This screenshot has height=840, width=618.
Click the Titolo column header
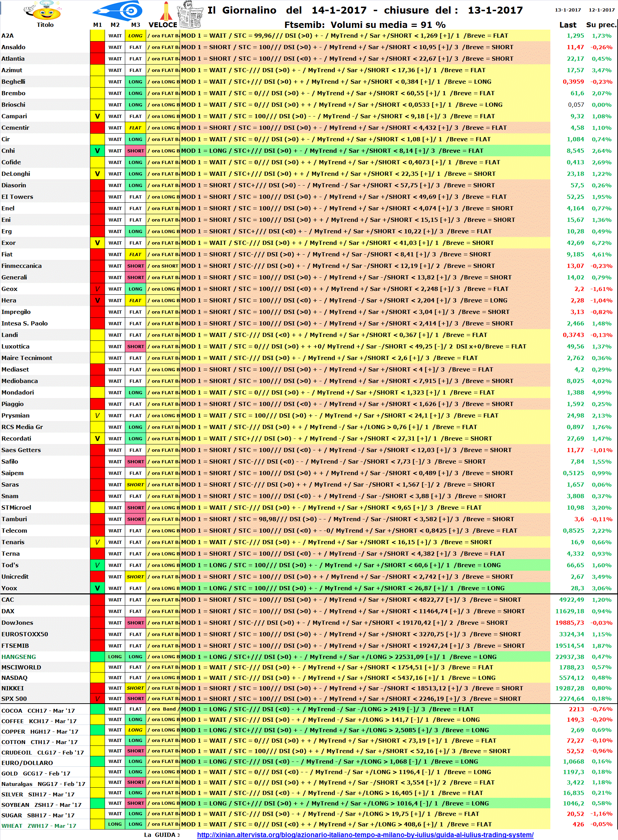pos(45,25)
